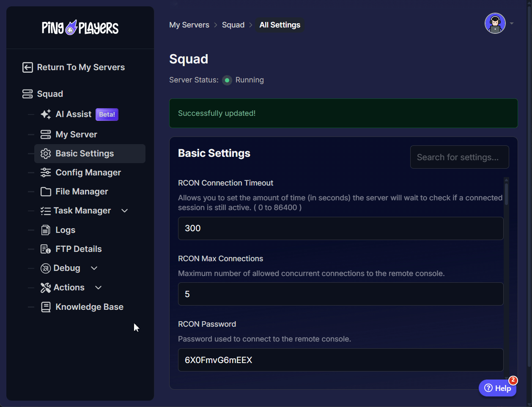Click the user avatar icon
The width and height of the screenshot is (532, 407).
coord(495,23)
